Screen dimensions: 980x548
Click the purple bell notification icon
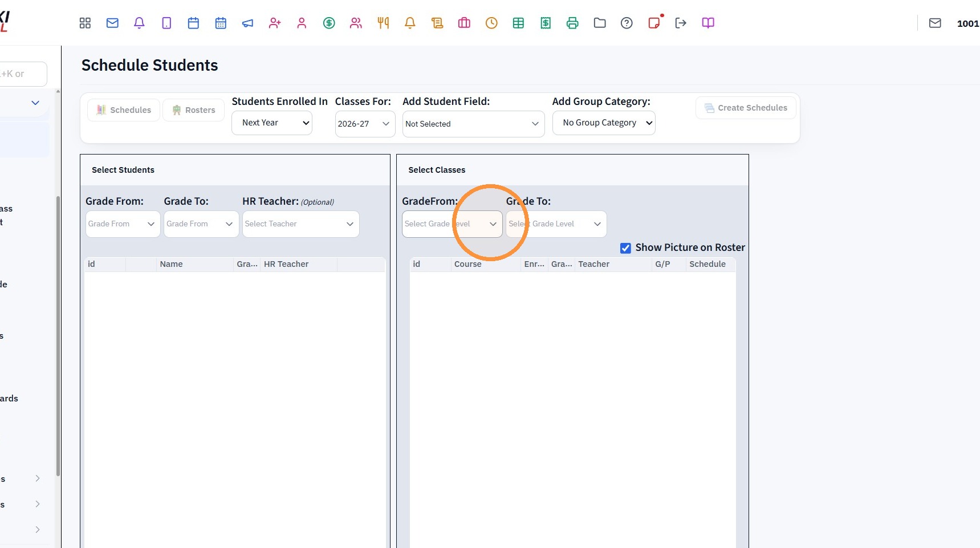pyautogui.click(x=139, y=23)
